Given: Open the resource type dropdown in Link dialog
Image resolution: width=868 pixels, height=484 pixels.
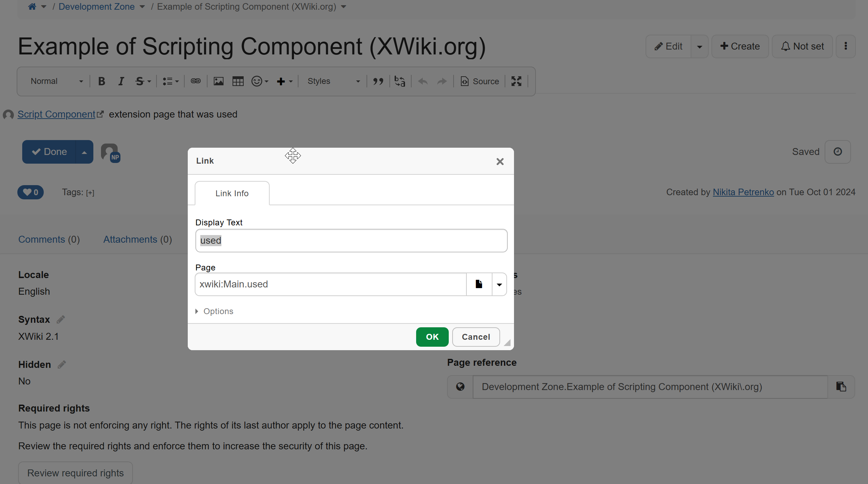Looking at the screenshot, I should [499, 284].
